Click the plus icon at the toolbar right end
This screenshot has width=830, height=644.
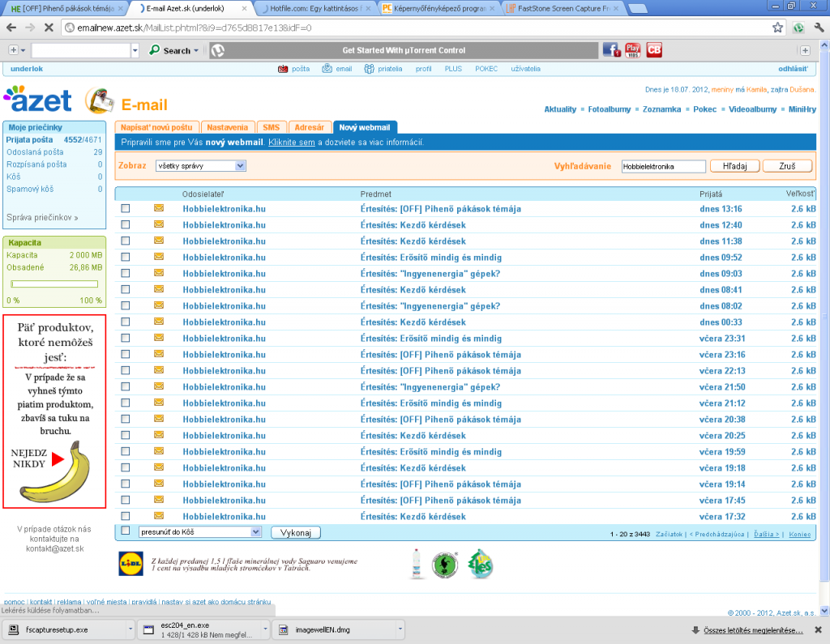pyautogui.click(x=805, y=50)
